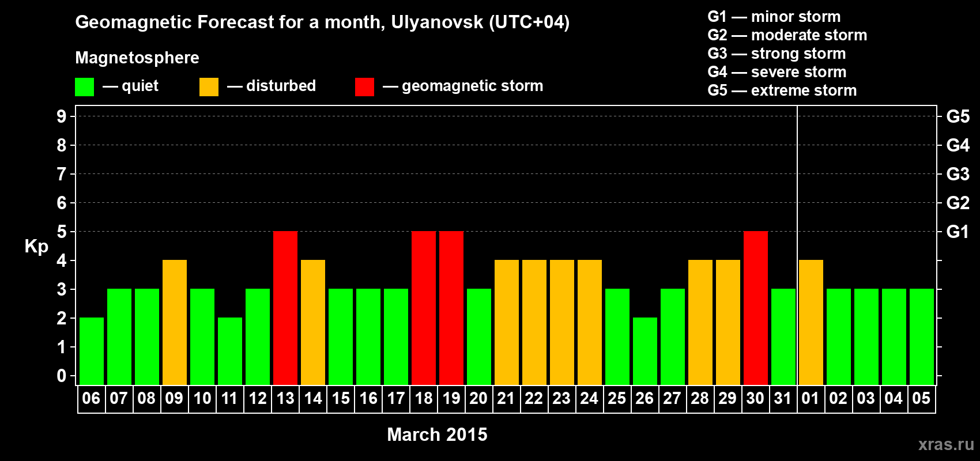This screenshot has width=980, height=461.
Task: Click the orange bar for March 24
Action: point(590,323)
